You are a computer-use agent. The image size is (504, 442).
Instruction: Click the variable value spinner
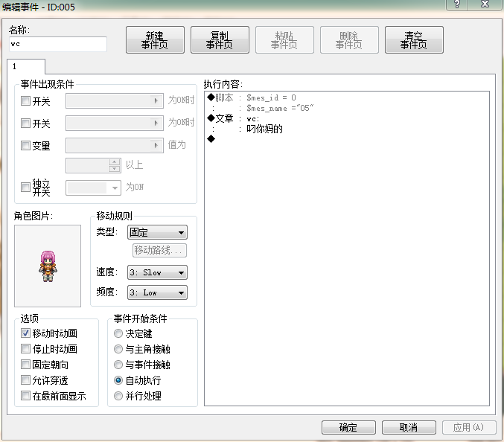pyautogui.click(x=115, y=165)
